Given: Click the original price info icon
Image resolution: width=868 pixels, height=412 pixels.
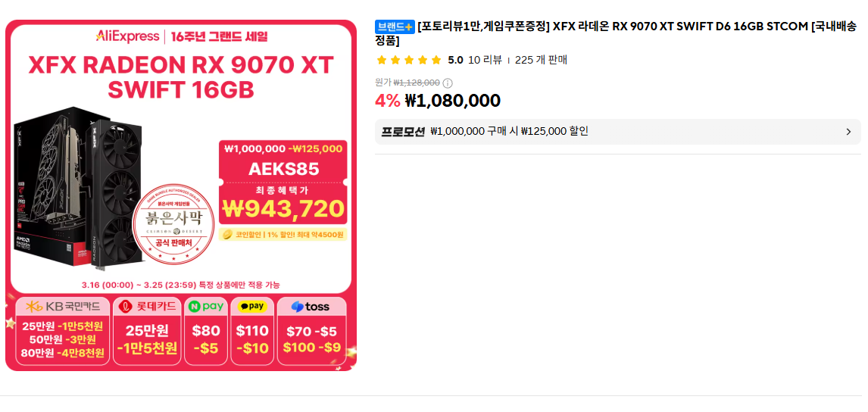Looking at the screenshot, I should coord(448,83).
